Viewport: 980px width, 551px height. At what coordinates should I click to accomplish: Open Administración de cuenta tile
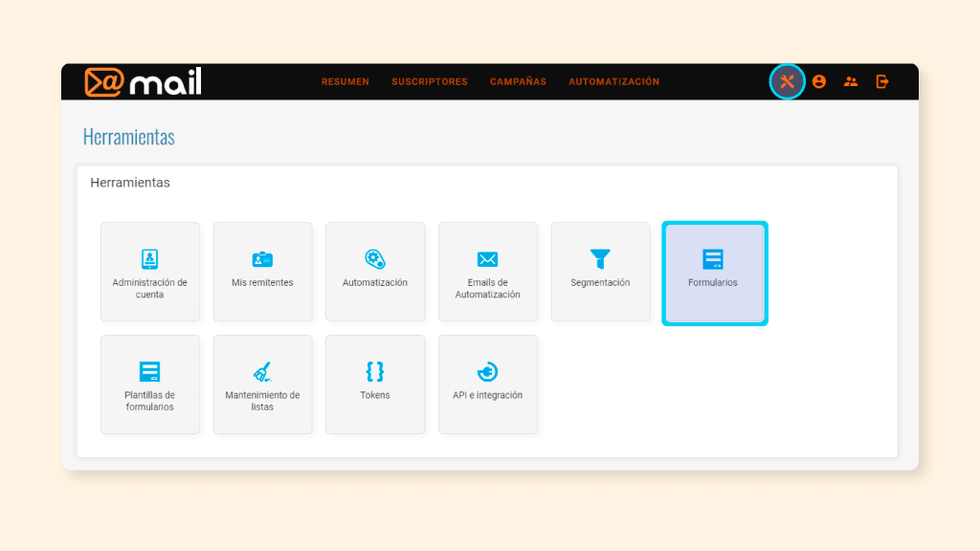(x=150, y=272)
